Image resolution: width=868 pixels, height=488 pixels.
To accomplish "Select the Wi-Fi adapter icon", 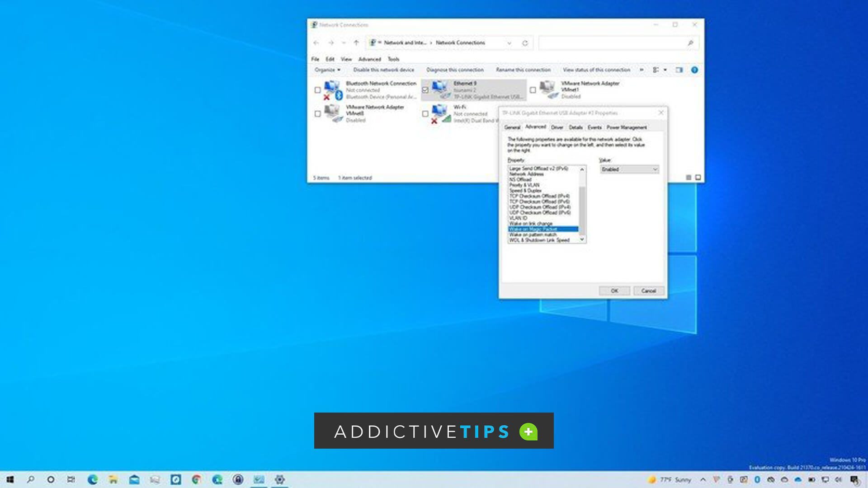I will [x=440, y=114].
